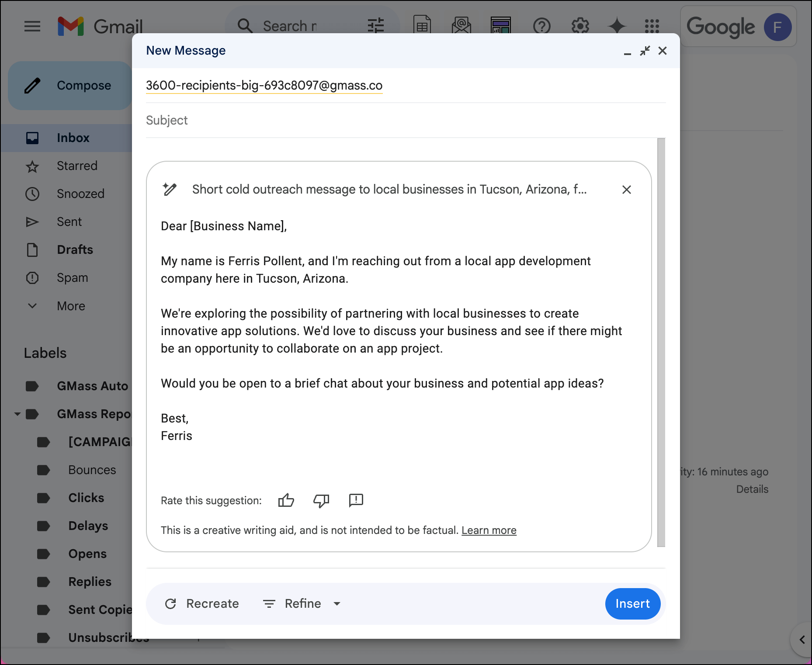Open the Google apps grid
This screenshot has height=665, width=812.
click(652, 26)
